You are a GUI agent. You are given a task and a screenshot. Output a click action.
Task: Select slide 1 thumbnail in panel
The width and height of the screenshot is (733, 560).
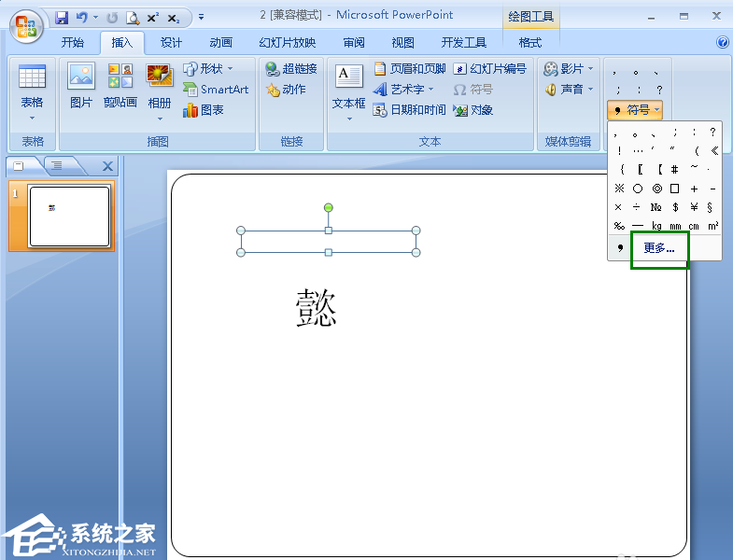pos(69,216)
